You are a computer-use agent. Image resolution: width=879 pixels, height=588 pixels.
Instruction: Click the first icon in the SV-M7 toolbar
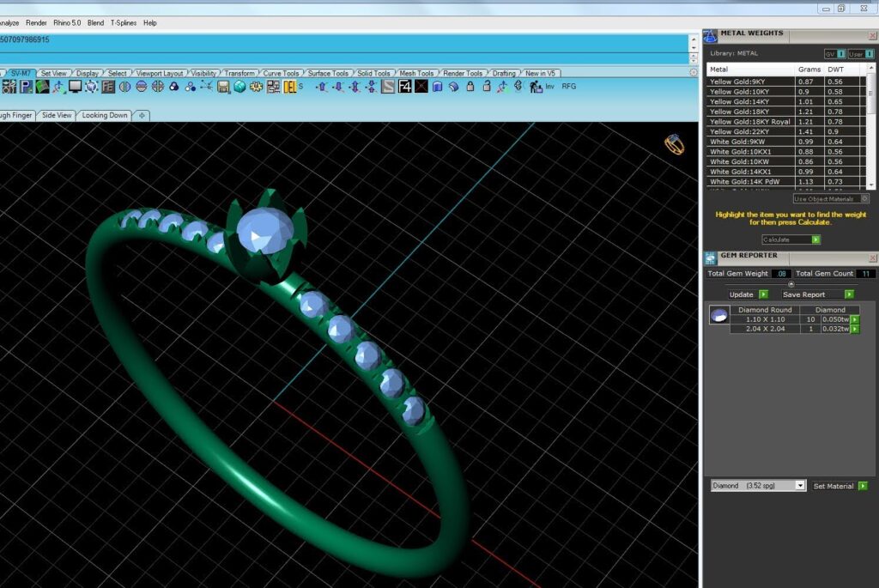pyautogui.click(x=9, y=87)
